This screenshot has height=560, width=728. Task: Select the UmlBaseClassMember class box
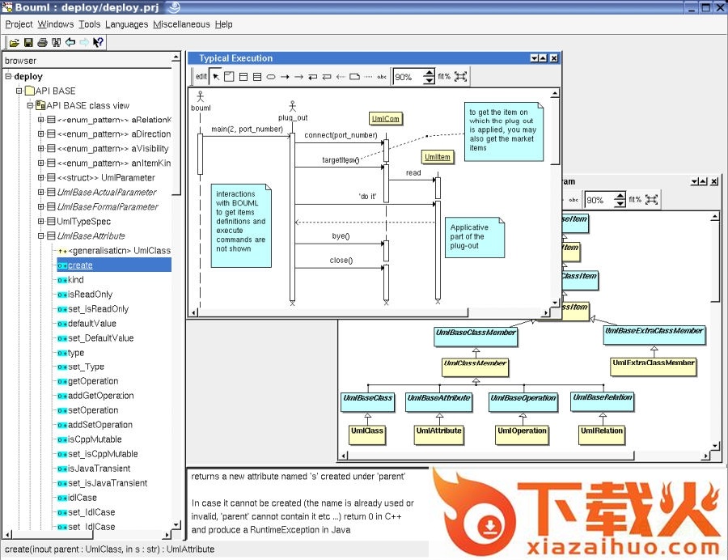(476, 337)
